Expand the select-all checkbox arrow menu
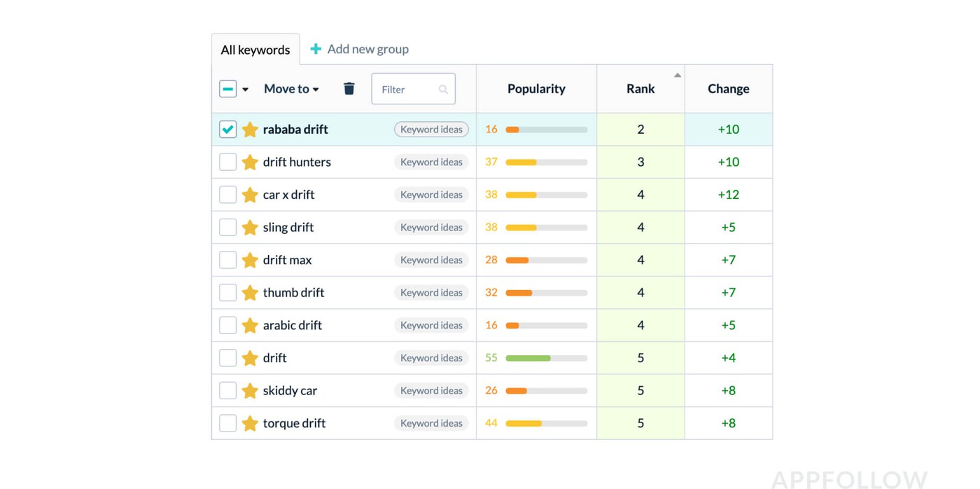980x489 pixels. [246, 90]
